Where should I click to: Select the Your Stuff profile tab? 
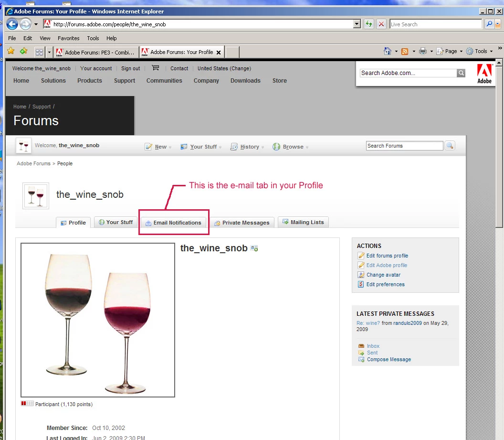(x=115, y=222)
